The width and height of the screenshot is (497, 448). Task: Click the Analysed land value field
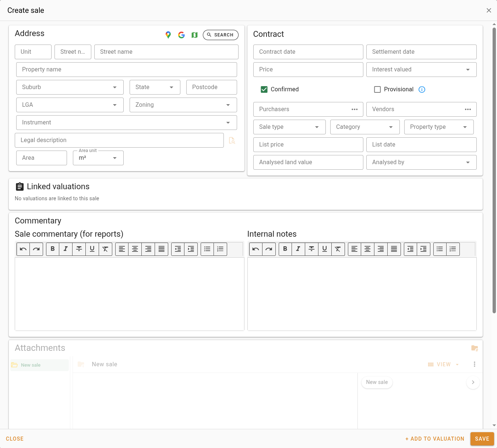(308, 162)
